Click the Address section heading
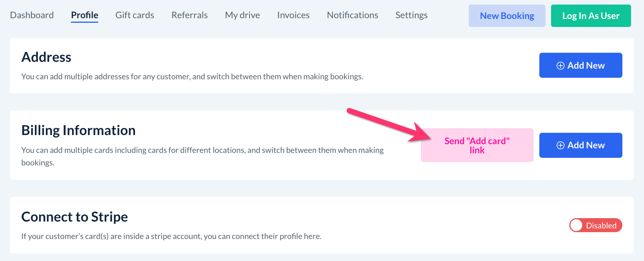Screen dimensions: 644x261 46,57
